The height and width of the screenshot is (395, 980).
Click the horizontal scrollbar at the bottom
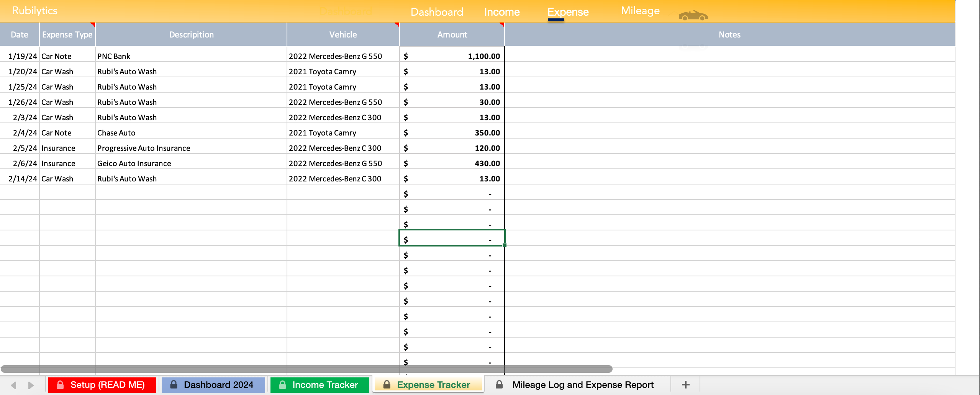(x=306, y=369)
